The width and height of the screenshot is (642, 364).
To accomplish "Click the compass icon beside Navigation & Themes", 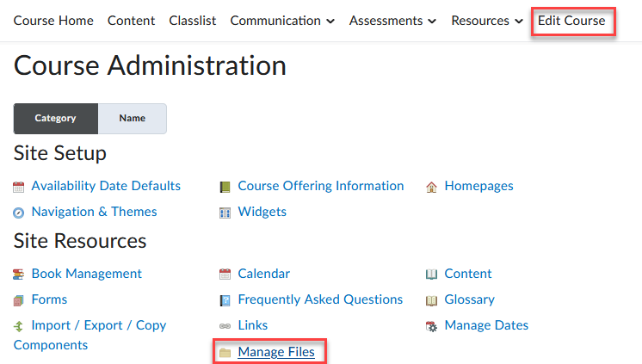I will tap(19, 213).
